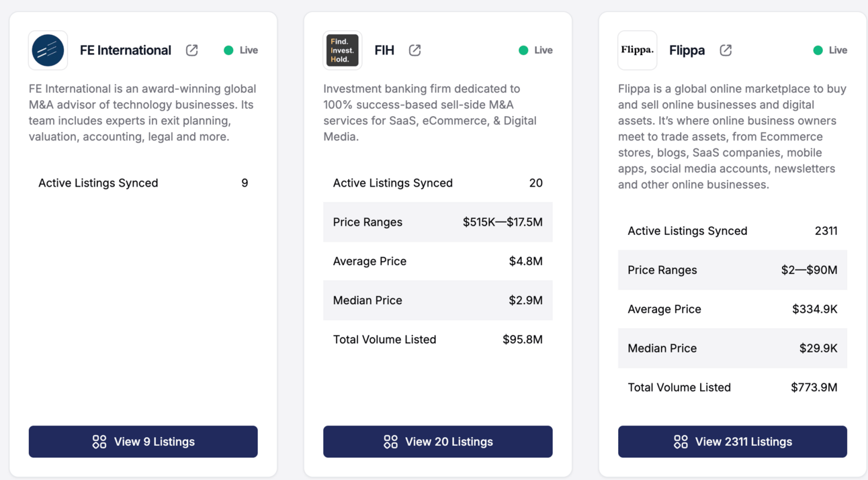The image size is (868, 480).
Task: Click grid icon on View 2311 Listings
Action: click(681, 442)
